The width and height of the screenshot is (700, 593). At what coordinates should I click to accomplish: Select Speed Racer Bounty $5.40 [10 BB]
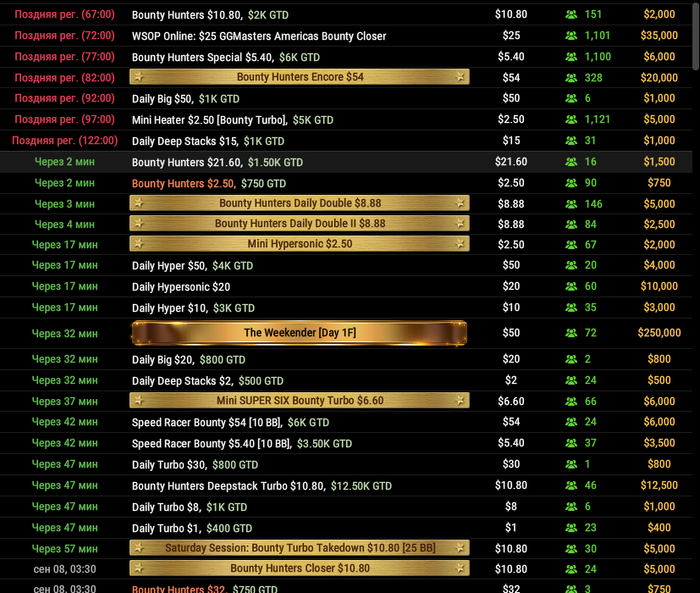click(242, 443)
